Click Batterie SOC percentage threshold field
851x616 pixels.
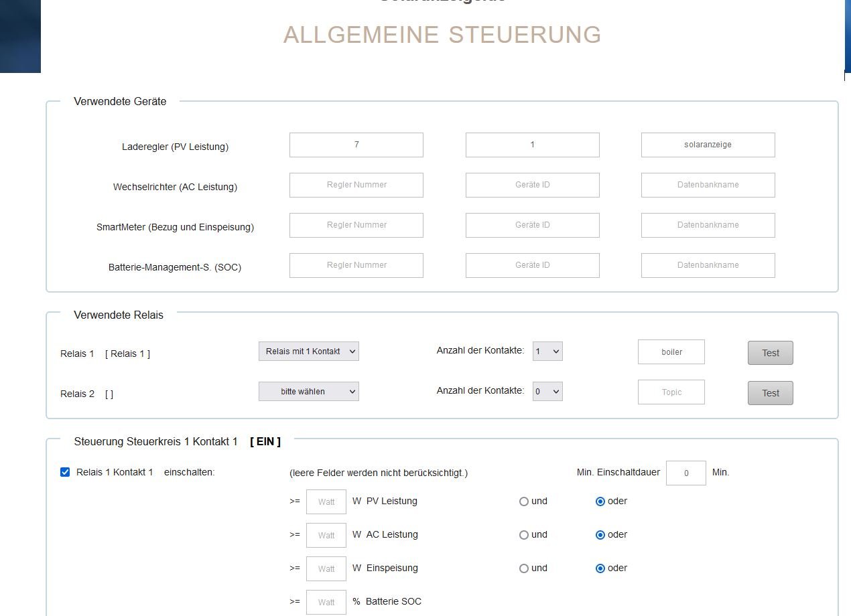[326, 602]
